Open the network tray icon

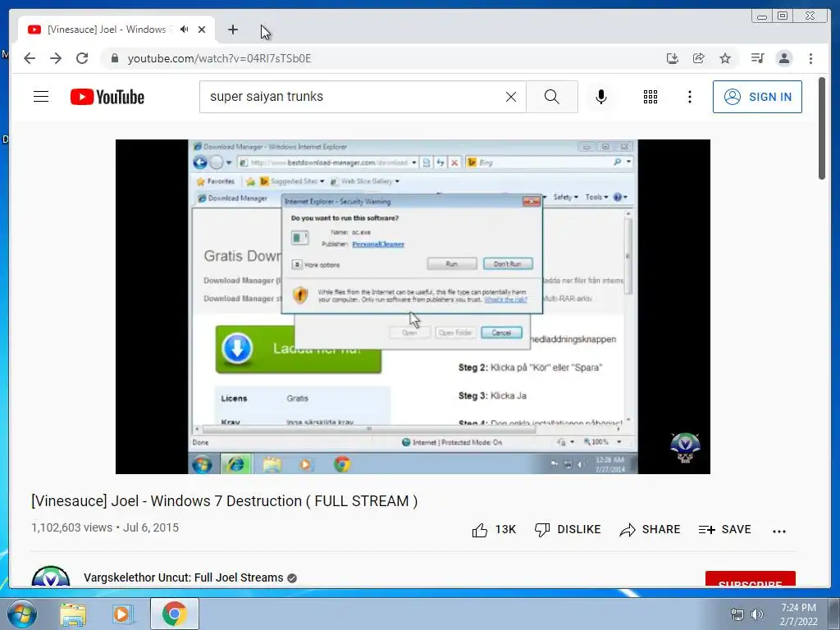pyautogui.click(x=737, y=614)
